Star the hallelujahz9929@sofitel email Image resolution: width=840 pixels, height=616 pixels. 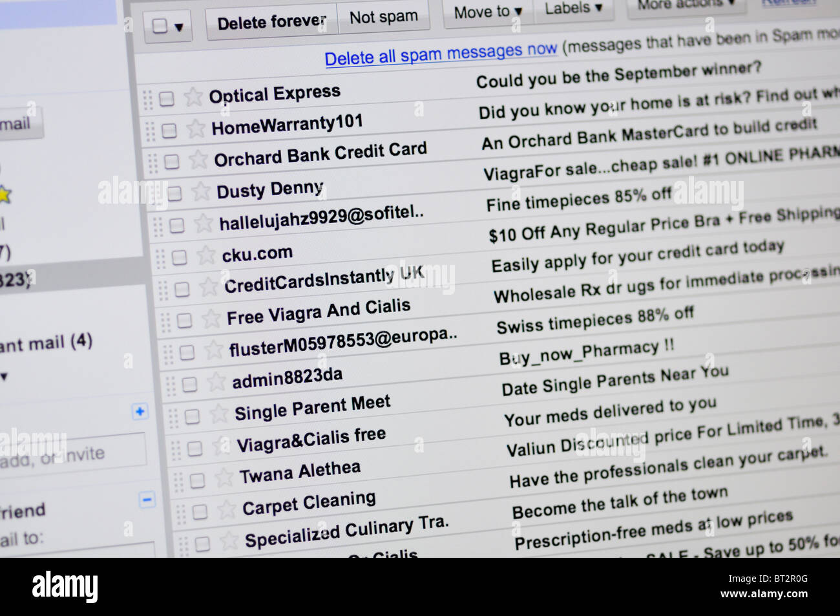(x=203, y=224)
